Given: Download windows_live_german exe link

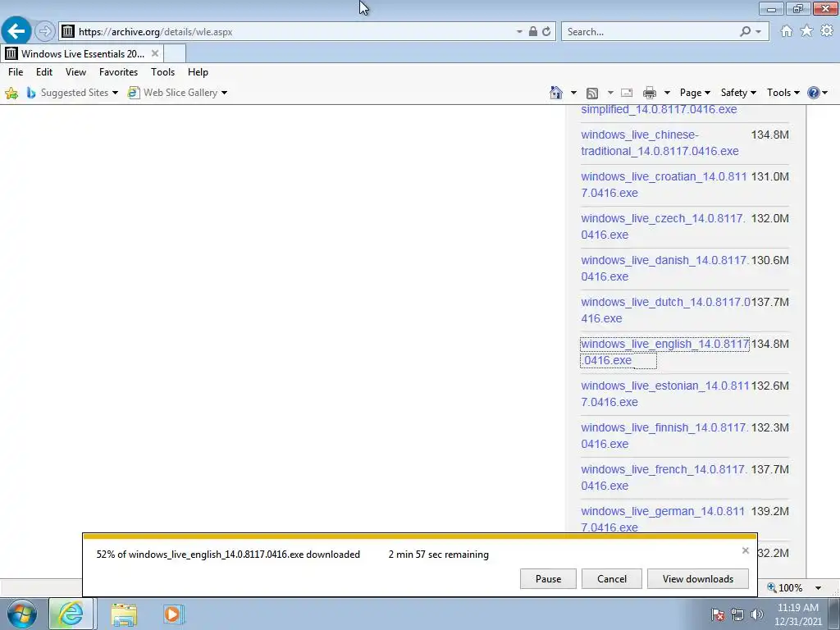Looking at the screenshot, I should 663,519.
